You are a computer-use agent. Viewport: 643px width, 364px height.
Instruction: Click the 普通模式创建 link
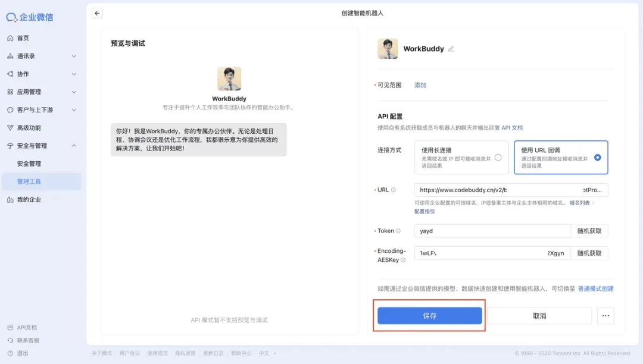tap(595, 288)
